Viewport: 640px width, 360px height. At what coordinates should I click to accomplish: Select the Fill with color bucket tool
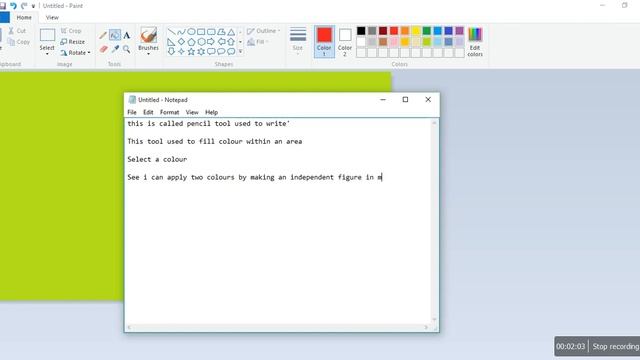[x=115, y=35]
